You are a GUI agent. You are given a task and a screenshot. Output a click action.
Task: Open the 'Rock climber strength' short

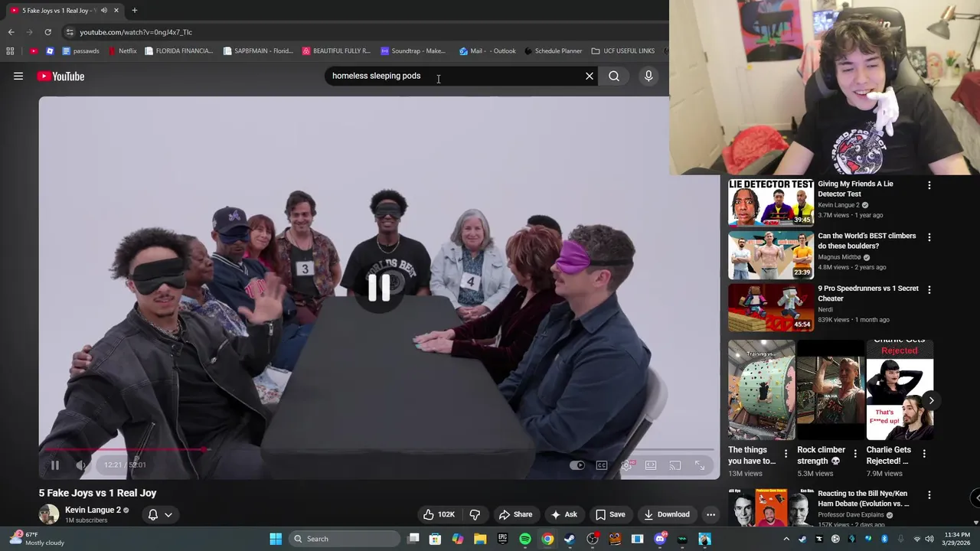coord(830,390)
